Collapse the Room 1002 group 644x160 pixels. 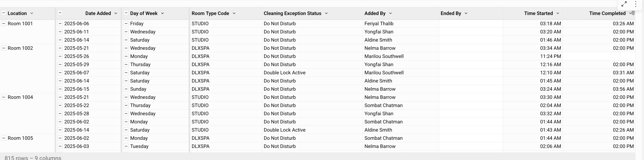click(x=3, y=48)
